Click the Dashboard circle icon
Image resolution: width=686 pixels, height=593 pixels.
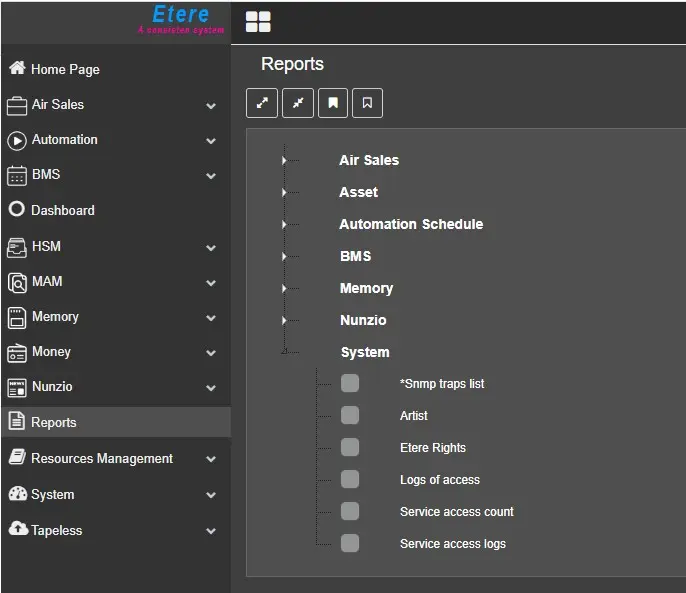pyautogui.click(x=17, y=210)
